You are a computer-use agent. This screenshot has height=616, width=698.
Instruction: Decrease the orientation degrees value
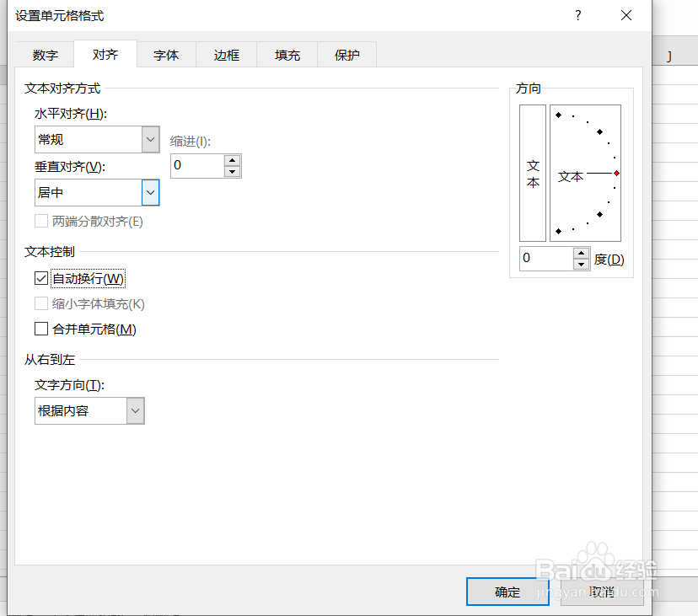click(x=582, y=264)
